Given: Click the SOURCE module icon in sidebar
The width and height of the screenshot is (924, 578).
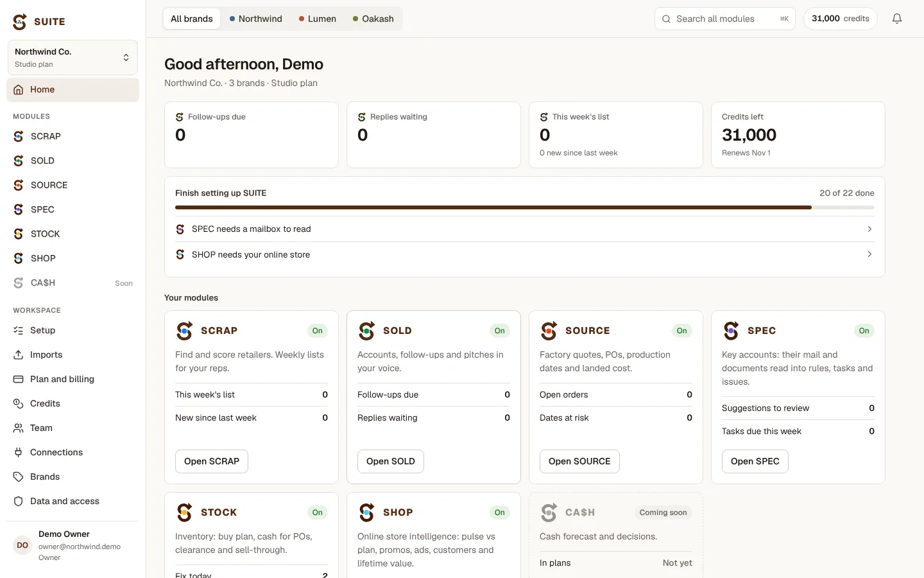Looking at the screenshot, I should [x=19, y=185].
